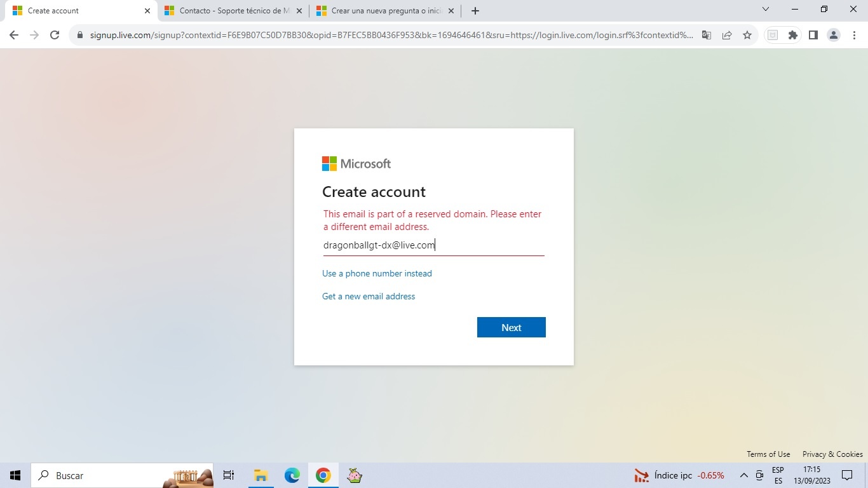This screenshot has width=868, height=488.
Task: Minimize the Chrome window
Action: (x=795, y=10)
